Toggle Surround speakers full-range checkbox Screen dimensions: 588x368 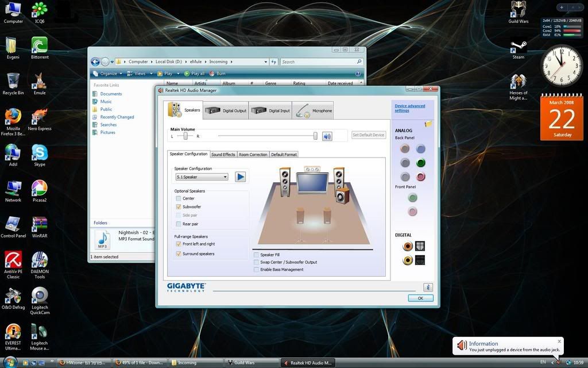179,254
